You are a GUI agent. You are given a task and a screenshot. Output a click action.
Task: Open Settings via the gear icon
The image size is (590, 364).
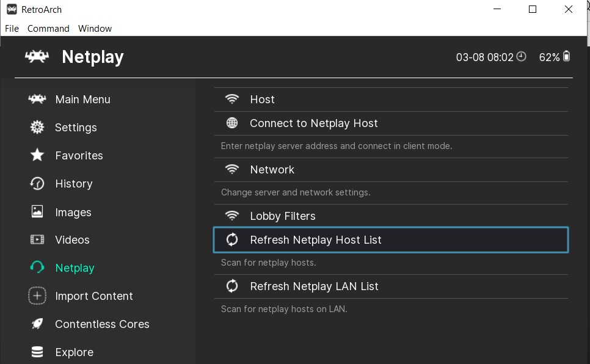tap(37, 127)
